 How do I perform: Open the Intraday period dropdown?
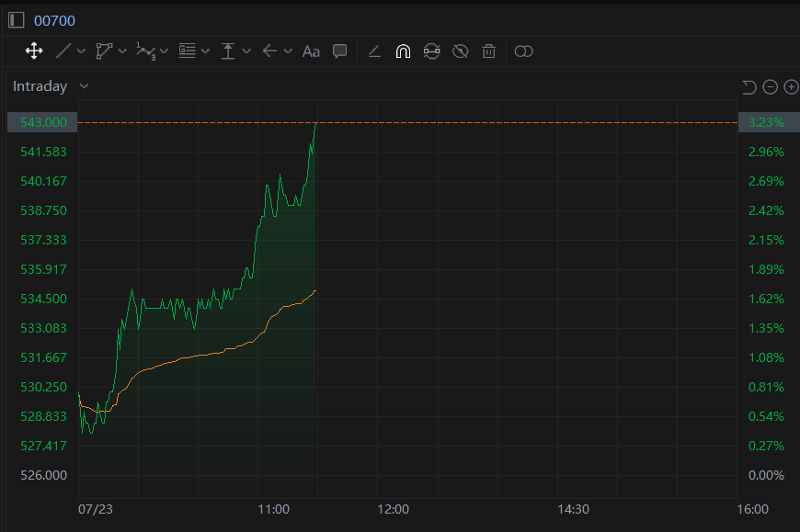51,86
